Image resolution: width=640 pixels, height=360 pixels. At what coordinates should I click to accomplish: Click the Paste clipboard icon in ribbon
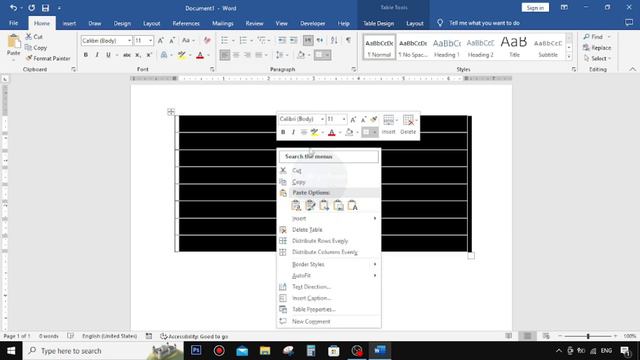[x=13, y=41]
